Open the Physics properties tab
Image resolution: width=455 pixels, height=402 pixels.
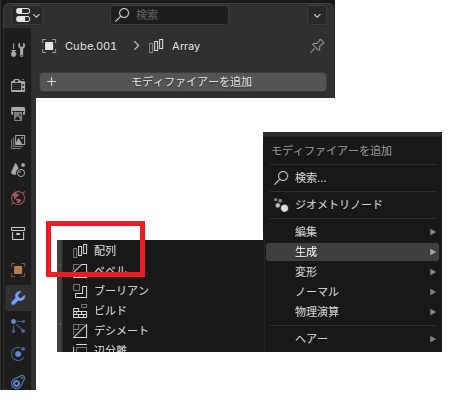[x=18, y=354]
